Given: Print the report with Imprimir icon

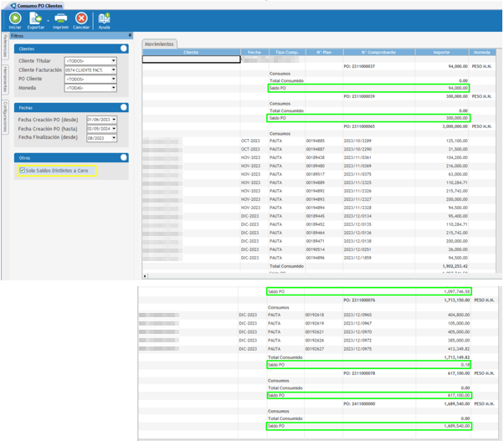Looking at the screenshot, I should 60,19.
